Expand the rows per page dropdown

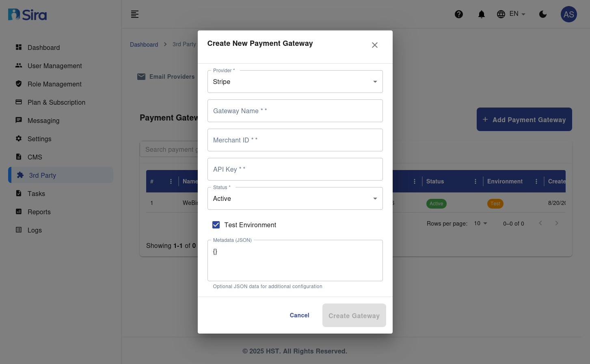click(x=481, y=224)
